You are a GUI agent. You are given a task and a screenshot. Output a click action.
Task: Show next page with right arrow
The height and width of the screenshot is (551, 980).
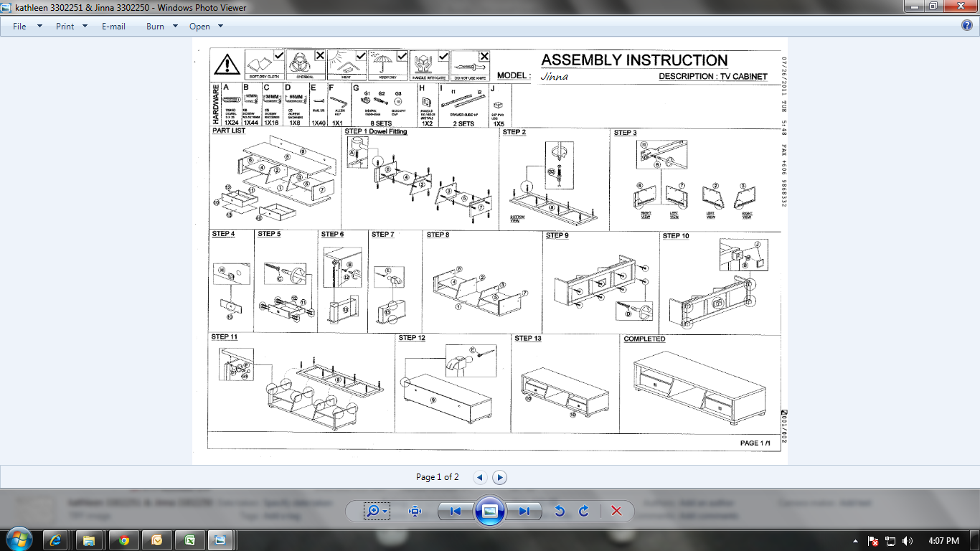point(500,477)
